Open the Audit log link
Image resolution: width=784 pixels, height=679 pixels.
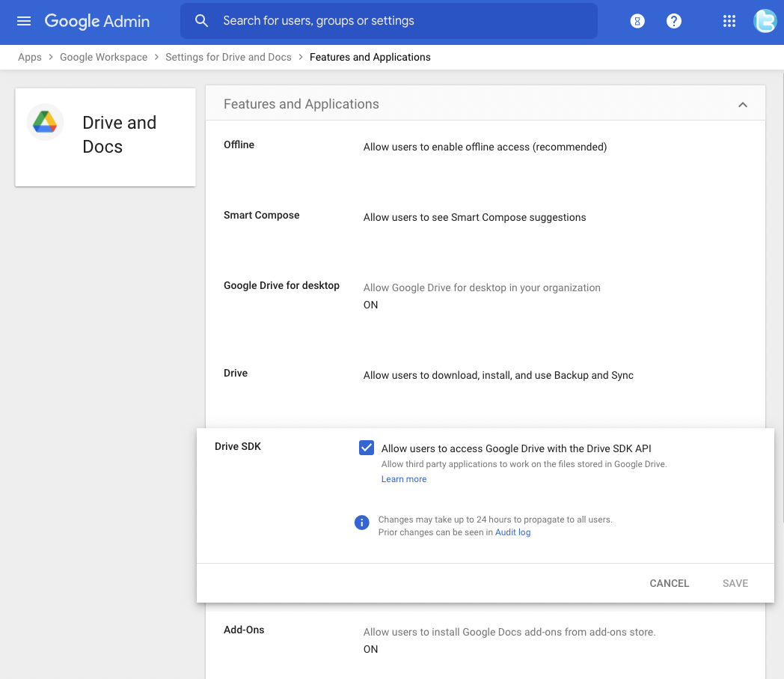(512, 532)
